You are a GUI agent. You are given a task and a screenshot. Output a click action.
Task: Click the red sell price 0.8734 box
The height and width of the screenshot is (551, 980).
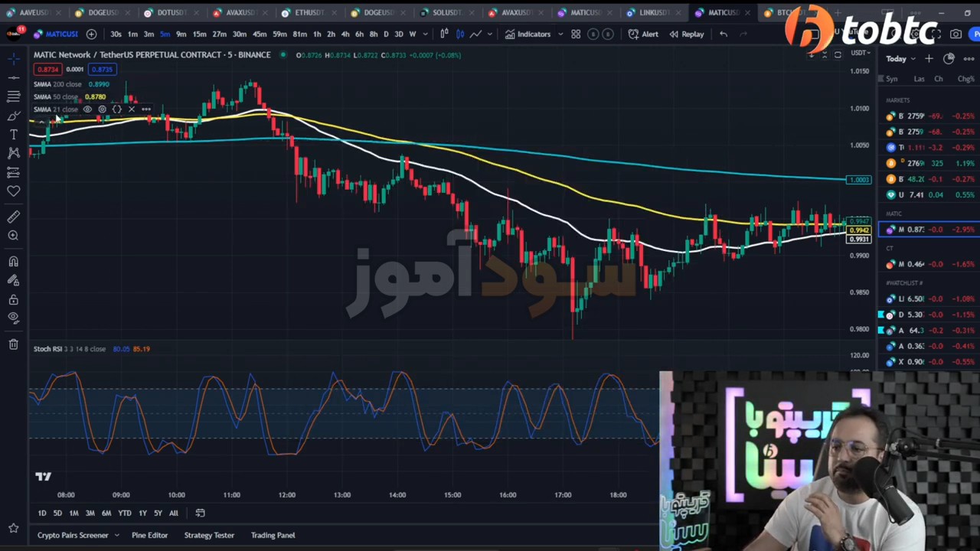click(47, 69)
